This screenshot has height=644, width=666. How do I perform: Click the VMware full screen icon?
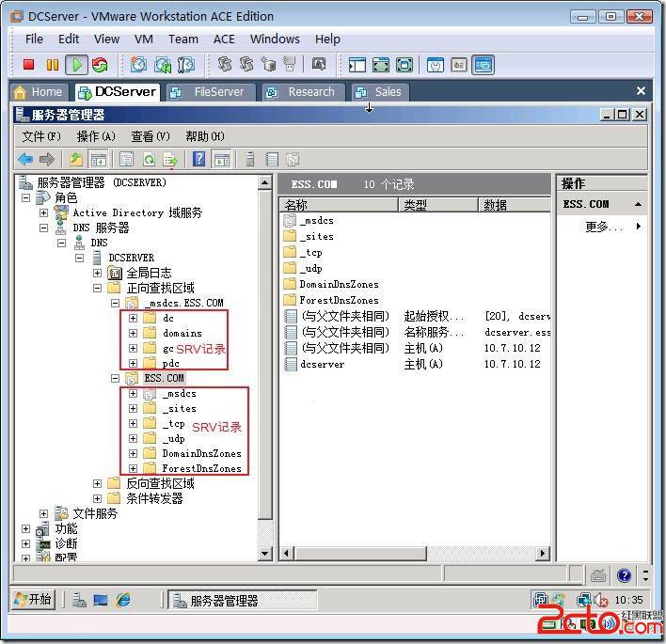coord(404,65)
